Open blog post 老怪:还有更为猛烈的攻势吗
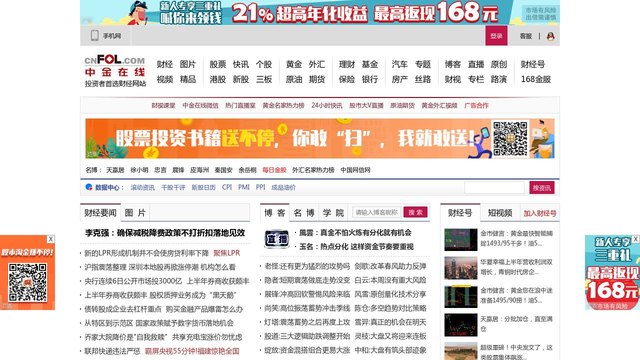640x360 pixels. pyautogui.click(x=307, y=267)
